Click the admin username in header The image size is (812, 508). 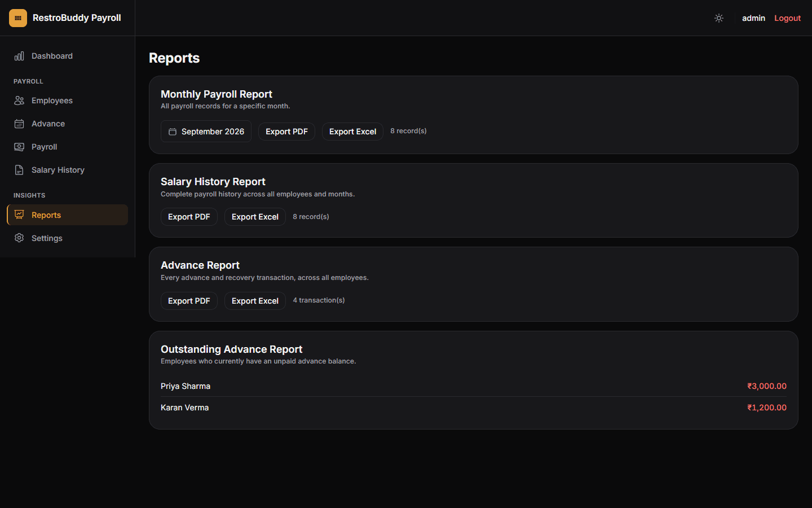tap(753, 18)
